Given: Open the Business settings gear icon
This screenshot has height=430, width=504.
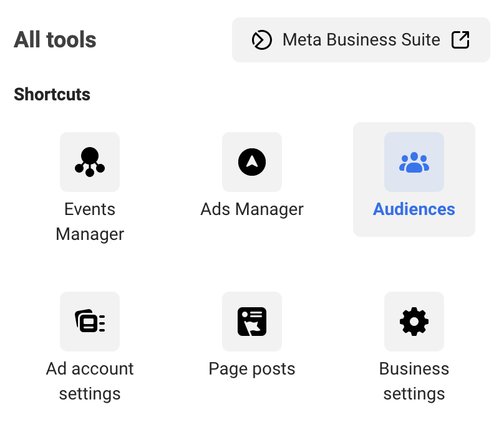Looking at the screenshot, I should click(x=414, y=322).
